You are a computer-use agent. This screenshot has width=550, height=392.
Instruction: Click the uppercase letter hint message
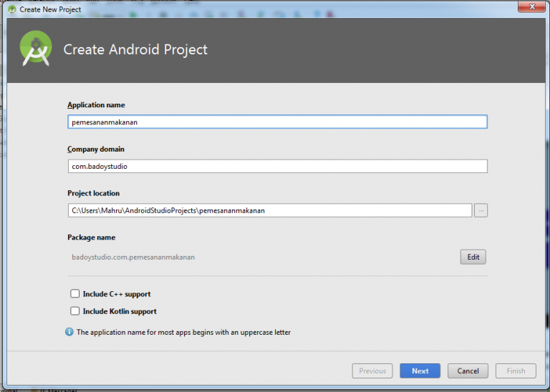pyautogui.click(x=183, y=333)
